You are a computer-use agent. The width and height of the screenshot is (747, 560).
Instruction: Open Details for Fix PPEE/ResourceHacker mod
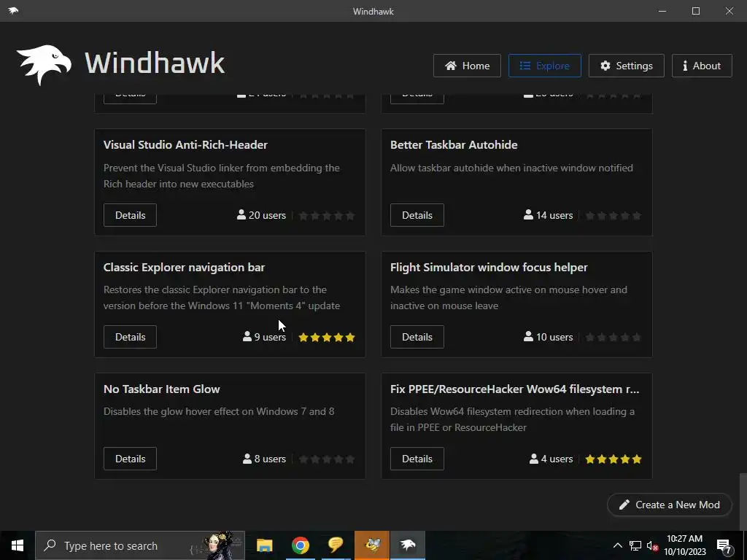[417, 459]
